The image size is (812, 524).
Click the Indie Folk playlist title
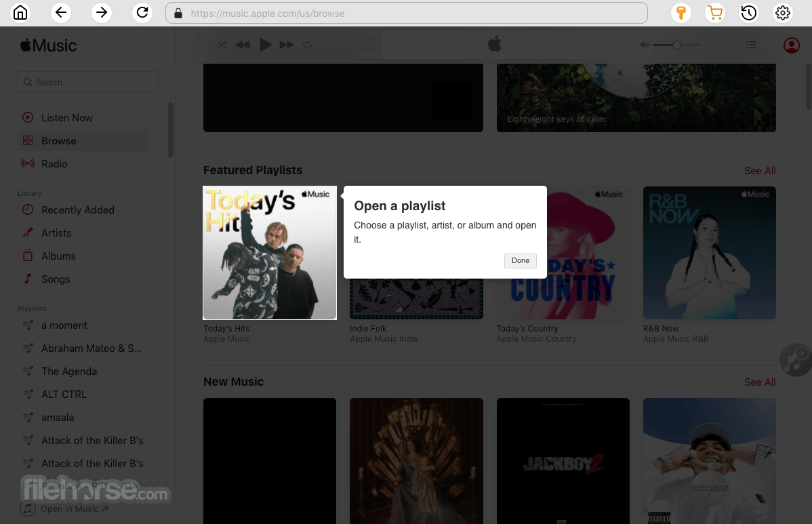(367, 328)
